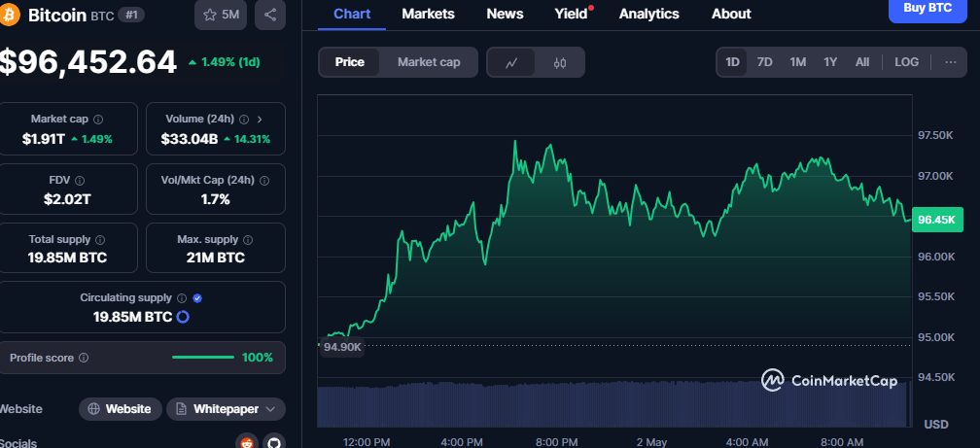Click the $2.02T FDV value
The height and width of the screenshot is (448, 980).
click(67, 199)
